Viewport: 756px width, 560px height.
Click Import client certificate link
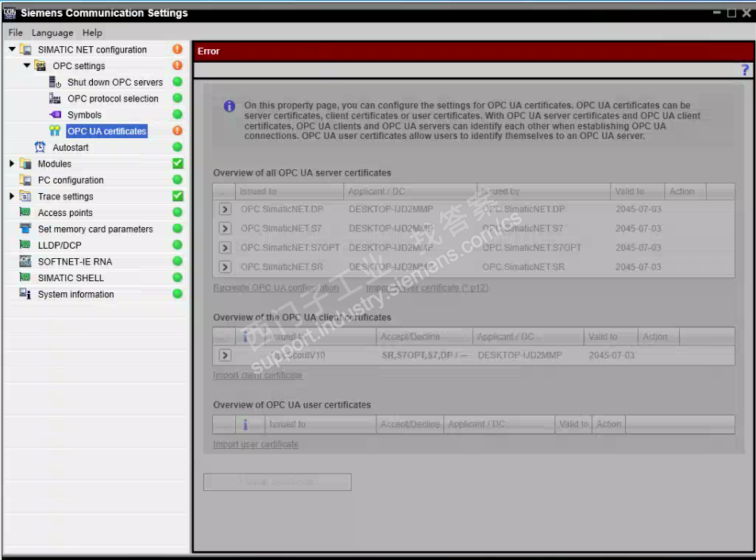(257, 375)
